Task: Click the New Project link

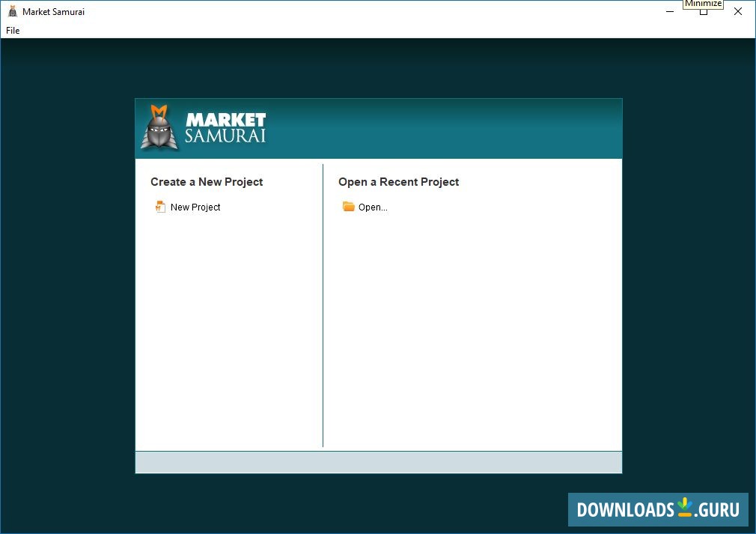Action: click(x=195, y=207)
